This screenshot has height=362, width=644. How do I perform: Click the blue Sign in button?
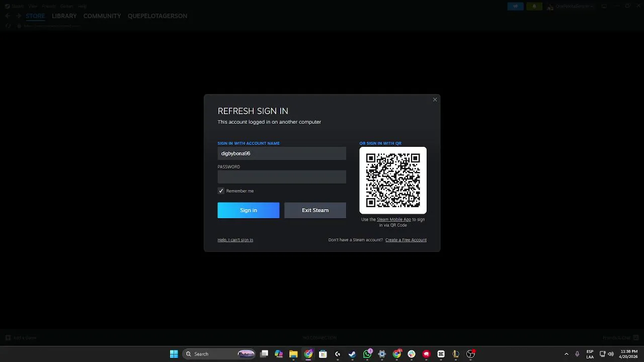tap(249, 210)
